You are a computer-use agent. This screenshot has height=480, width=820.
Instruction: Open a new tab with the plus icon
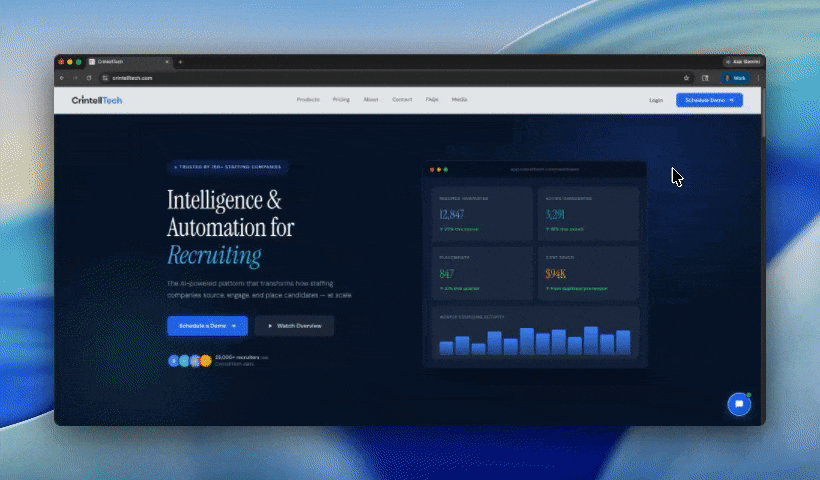[180, 62]
